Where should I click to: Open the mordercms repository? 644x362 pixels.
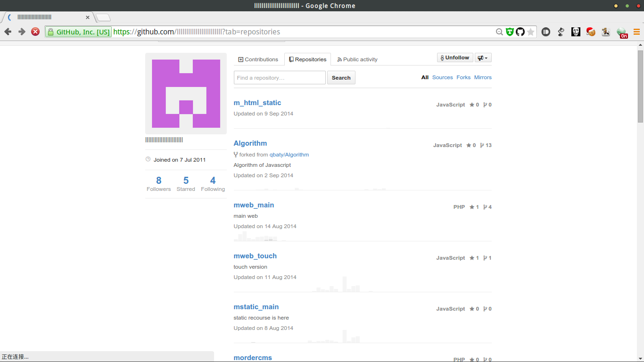tap(253, 358)
